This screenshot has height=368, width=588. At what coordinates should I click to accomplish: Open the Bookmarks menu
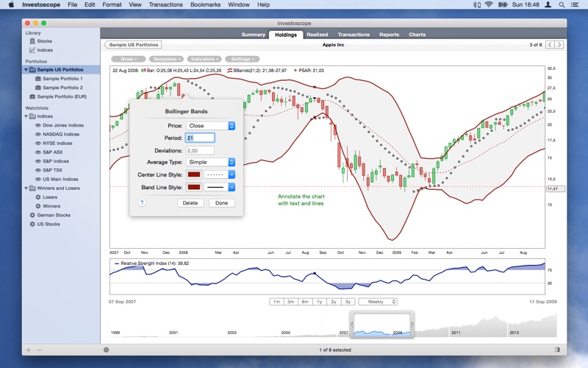[205, 5]
